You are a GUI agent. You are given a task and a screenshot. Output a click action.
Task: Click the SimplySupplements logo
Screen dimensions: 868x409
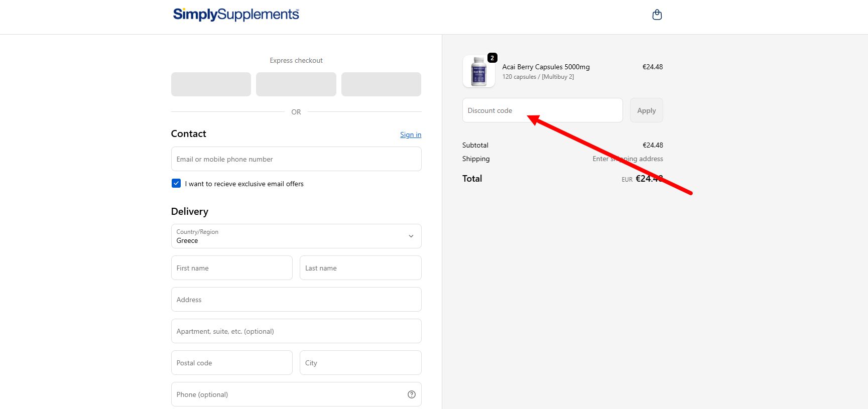pos(236,15)
